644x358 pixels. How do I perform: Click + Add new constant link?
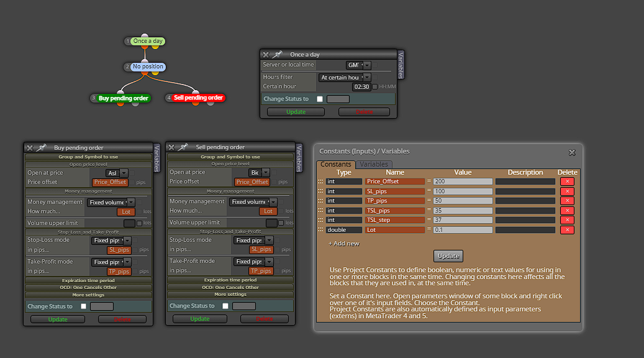coord(344,244)
